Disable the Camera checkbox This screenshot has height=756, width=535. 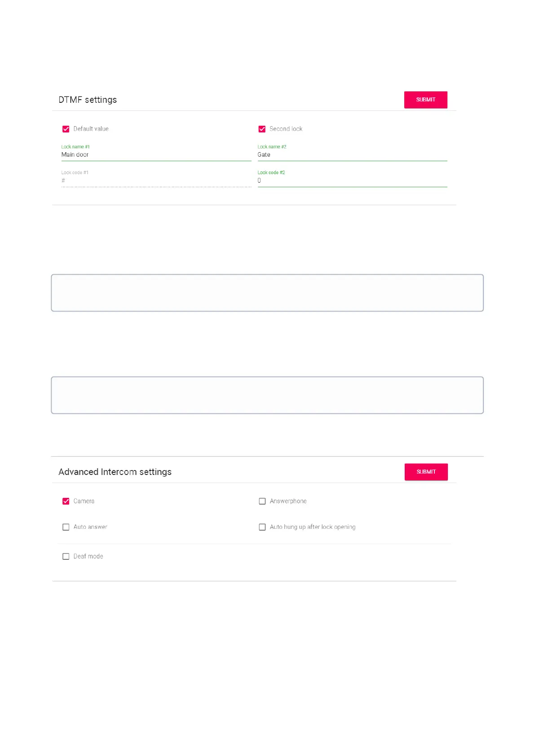point(66,501)
